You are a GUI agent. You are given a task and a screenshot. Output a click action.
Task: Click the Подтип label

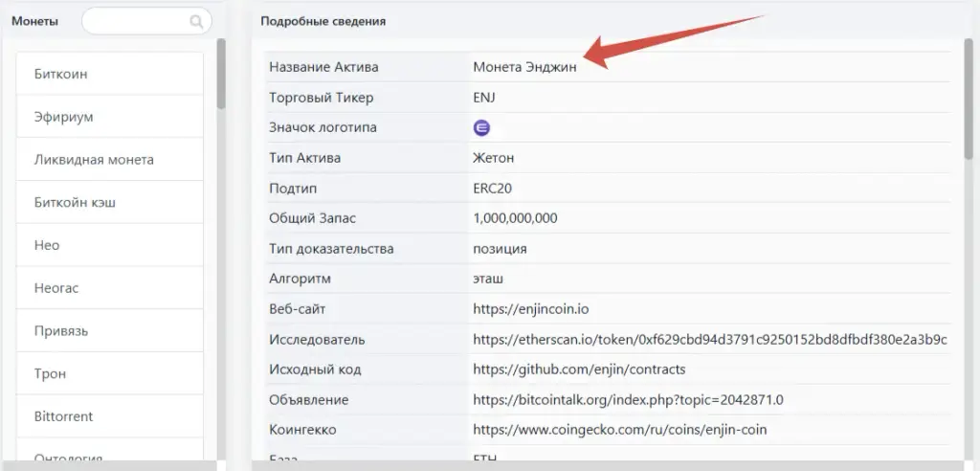coord(291,189)
